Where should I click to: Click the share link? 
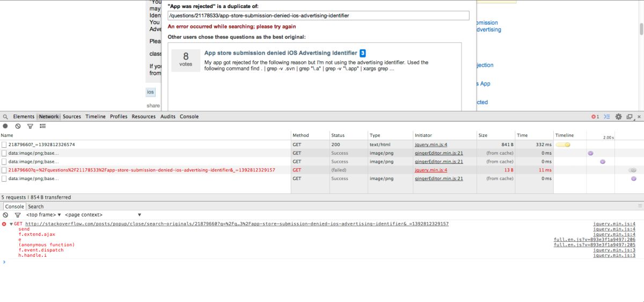[x=153, y=106]
